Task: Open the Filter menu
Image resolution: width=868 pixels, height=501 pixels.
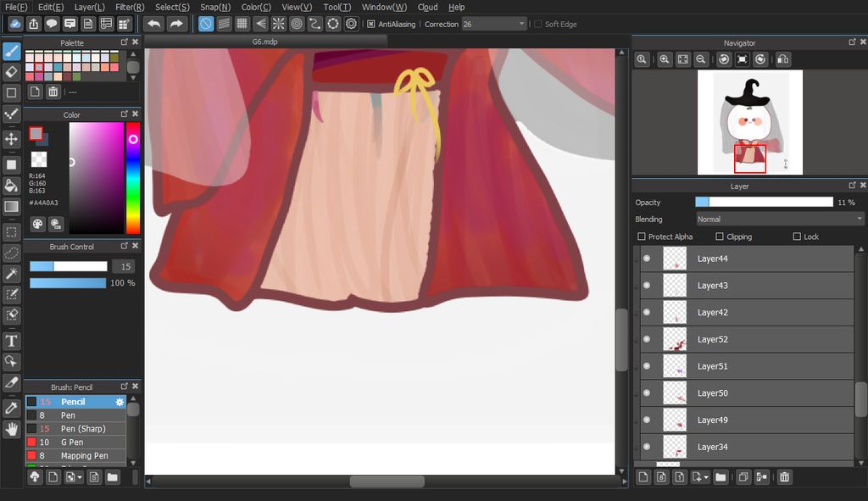Action: (130, 7)
